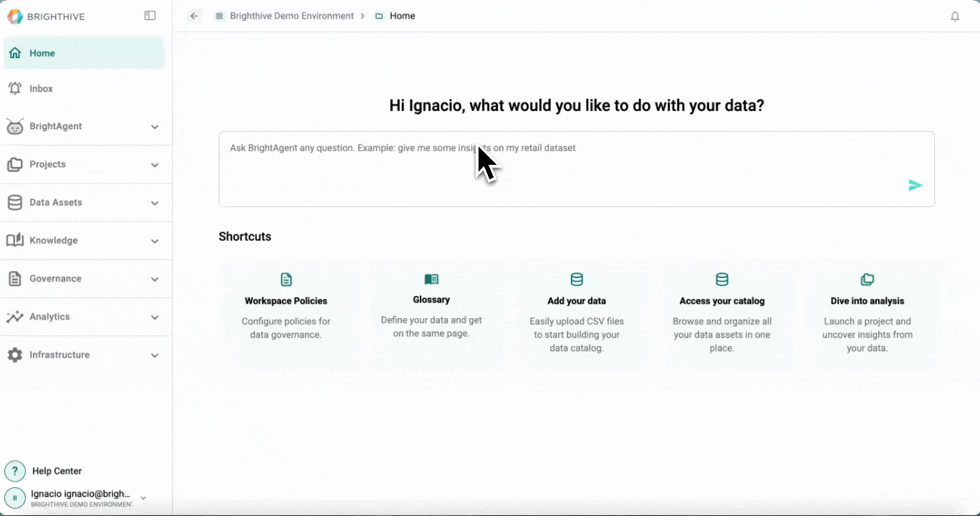Screen dimensions: 980x516
Task: Click 'Launch a project and uncover insights' text
Action: click(868, 335)
